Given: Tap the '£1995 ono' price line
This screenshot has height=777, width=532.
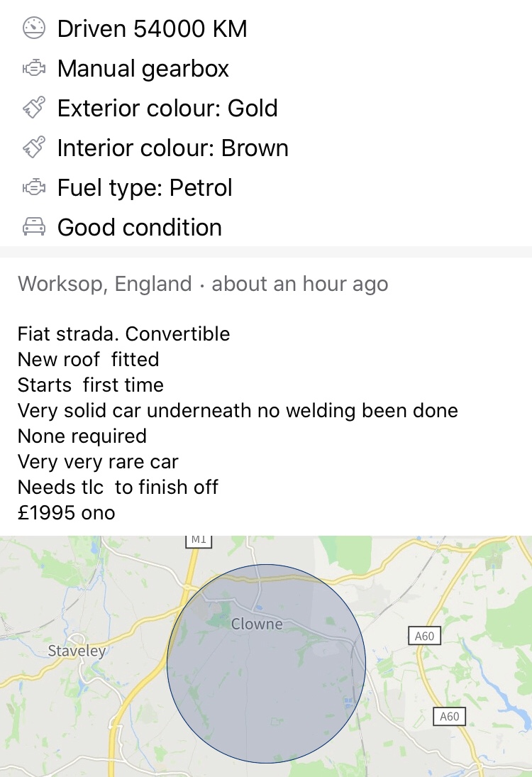Looking at the screenshot, I should tap(67, 513).
